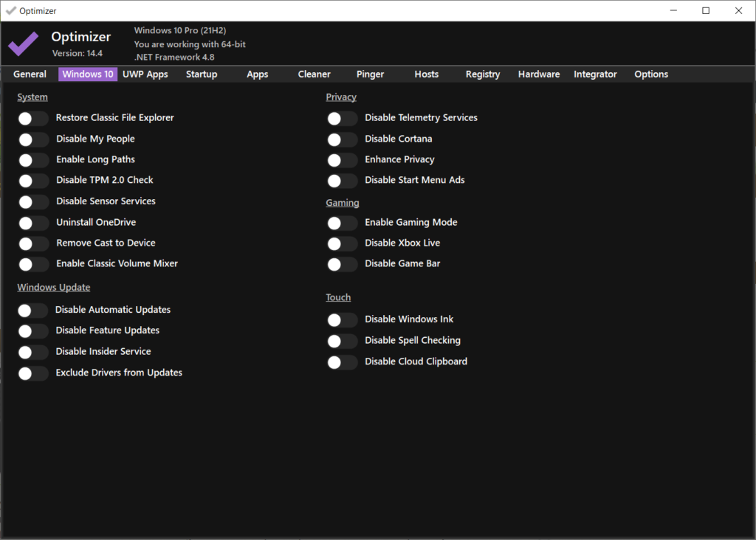Select the Registry tab
756x540 pixels.
click(483, 75)
